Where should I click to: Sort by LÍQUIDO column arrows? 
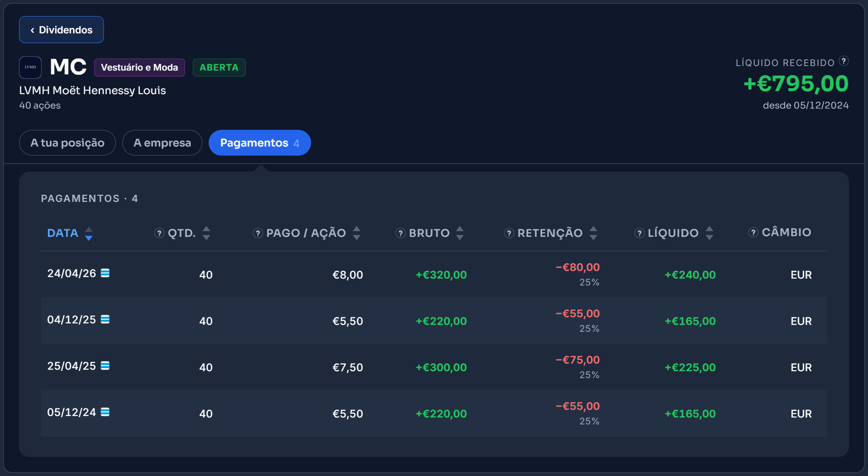coord(709,233)
